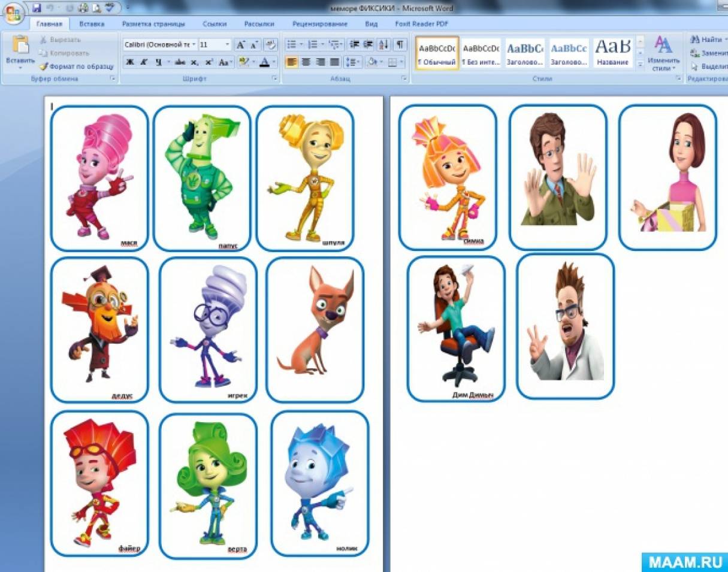Open the font color dropdown arrow
728x572 pixels.
[274, 62]
